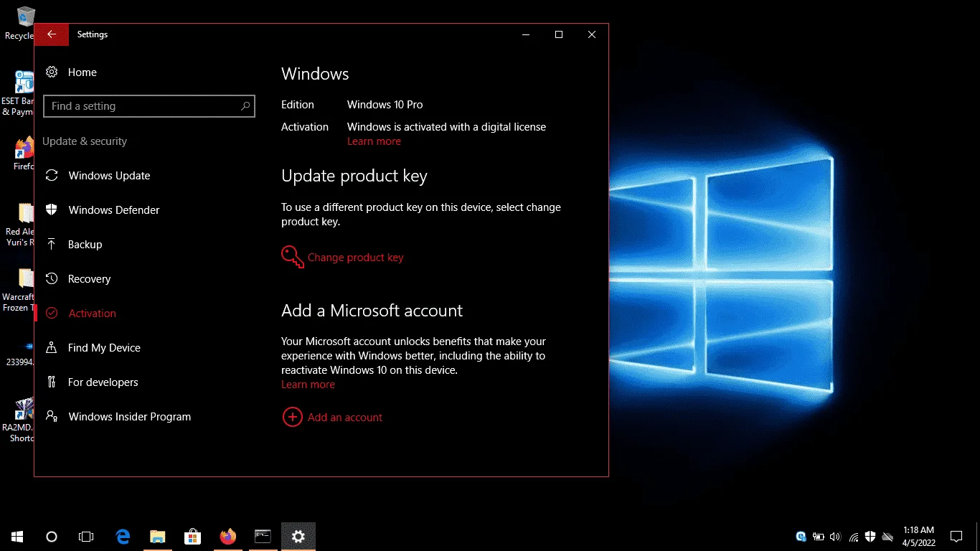Click the battery status tray icon

point(819,537)
